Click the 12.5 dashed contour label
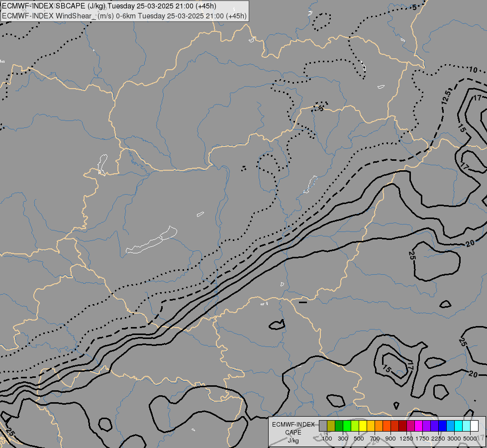Image resolution: width=487 pixels, height=448 pixels. point(446,97)
